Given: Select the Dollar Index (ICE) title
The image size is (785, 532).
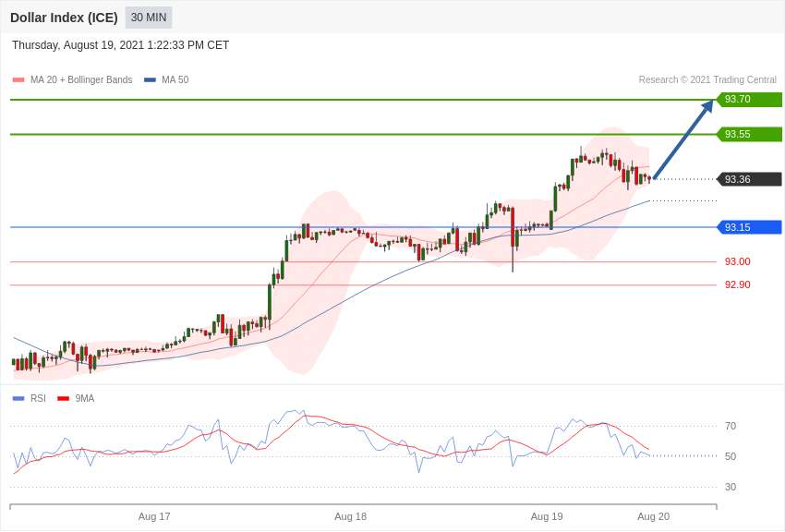Looking at the screenshot, I should pos(64,18).
